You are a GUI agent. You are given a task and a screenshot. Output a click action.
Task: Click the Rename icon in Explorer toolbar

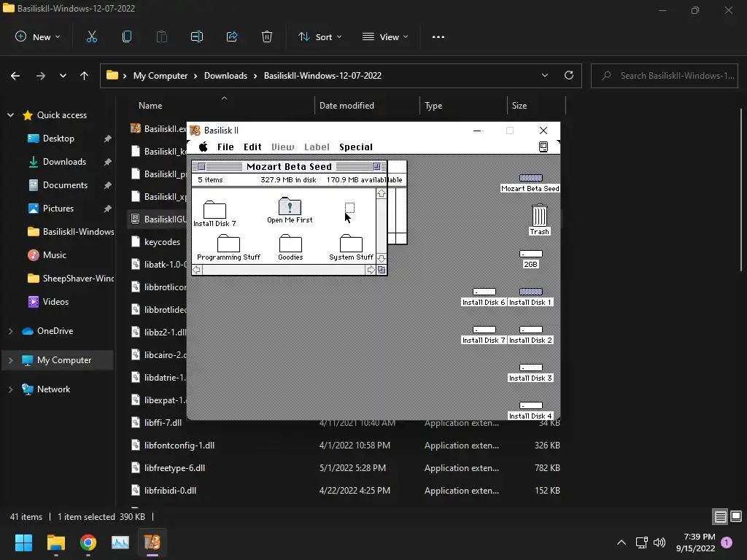(197, 36)
